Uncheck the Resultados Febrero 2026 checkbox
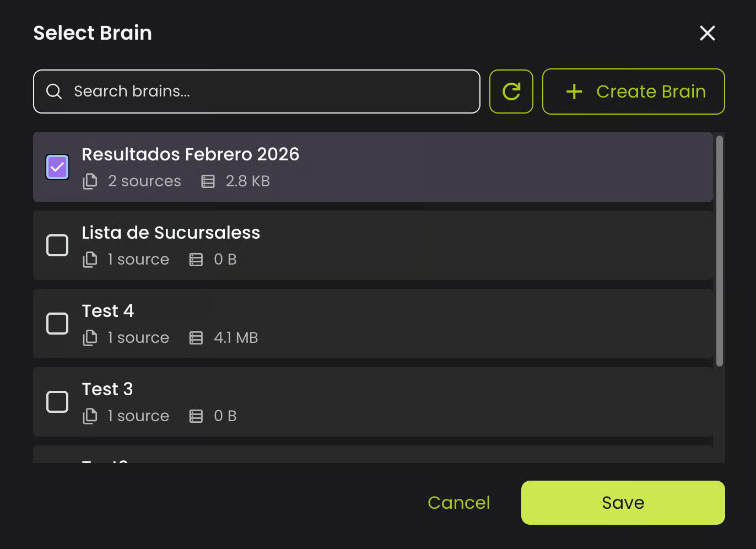The width and height of the screenshot is (756, 549). coord(57,167)
